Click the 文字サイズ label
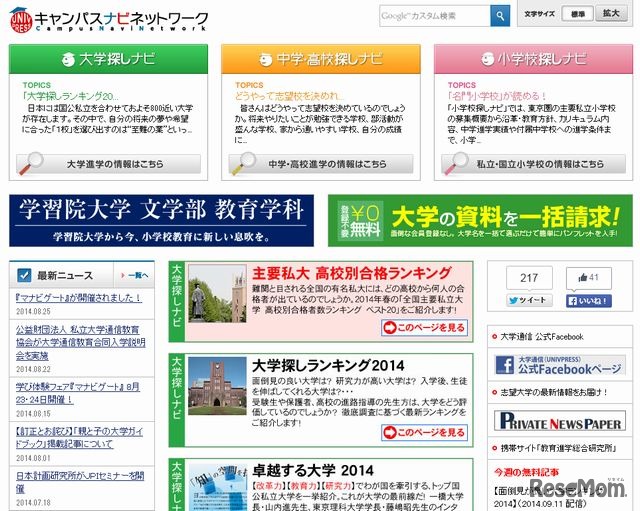Image resolution: width=640 pixels, height=511 pixels. (540, 14)
